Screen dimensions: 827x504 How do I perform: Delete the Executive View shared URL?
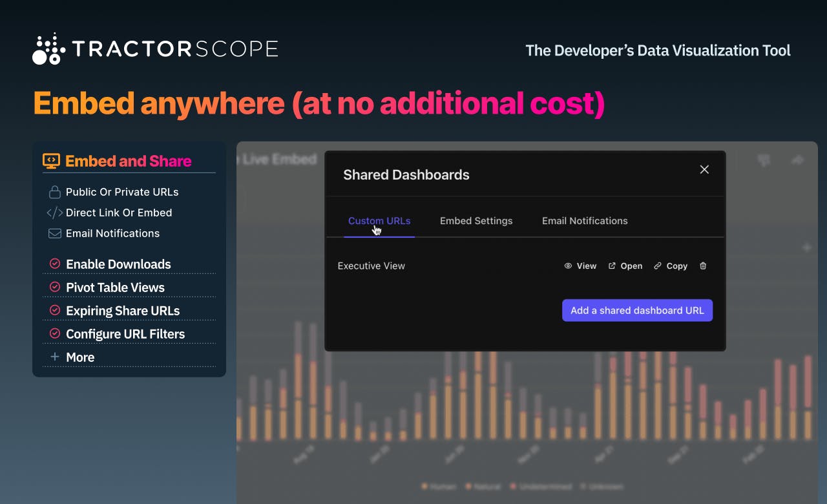(x=703, y=266)
